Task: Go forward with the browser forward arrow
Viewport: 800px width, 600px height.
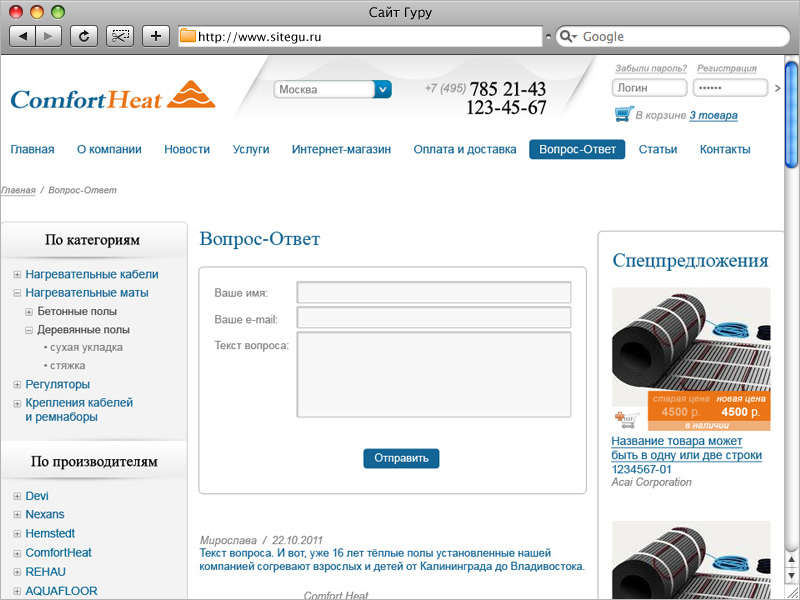Action: (x=48, y=36)
